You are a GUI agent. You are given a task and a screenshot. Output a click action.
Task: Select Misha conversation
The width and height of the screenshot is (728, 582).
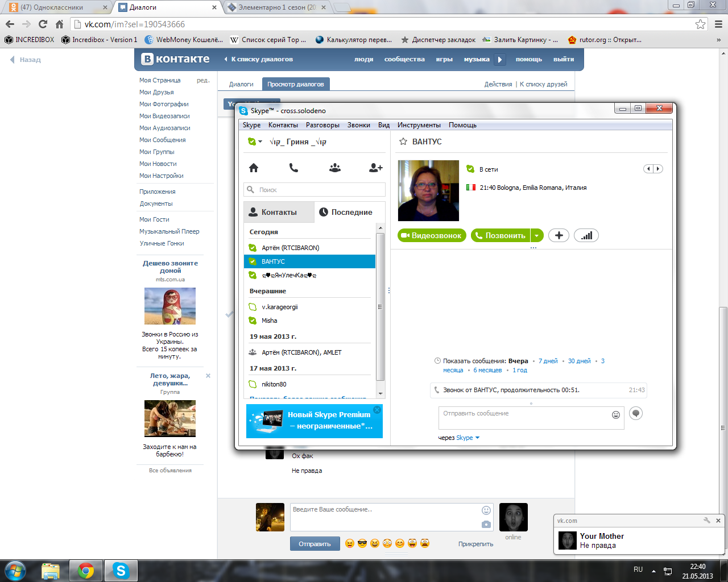click(x=309, y=321)
